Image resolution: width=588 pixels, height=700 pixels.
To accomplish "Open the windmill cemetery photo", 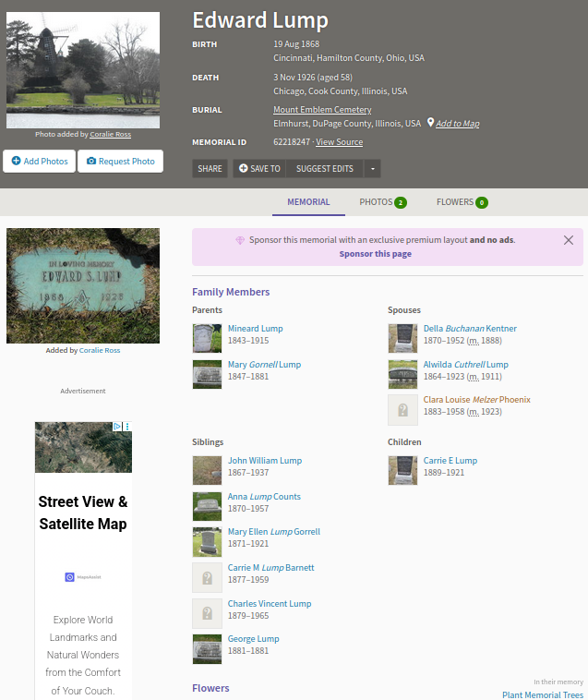I will (x=83, y=70).
